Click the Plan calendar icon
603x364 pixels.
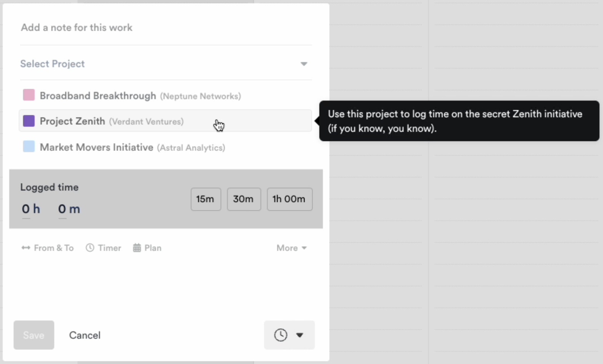(137, 248)
